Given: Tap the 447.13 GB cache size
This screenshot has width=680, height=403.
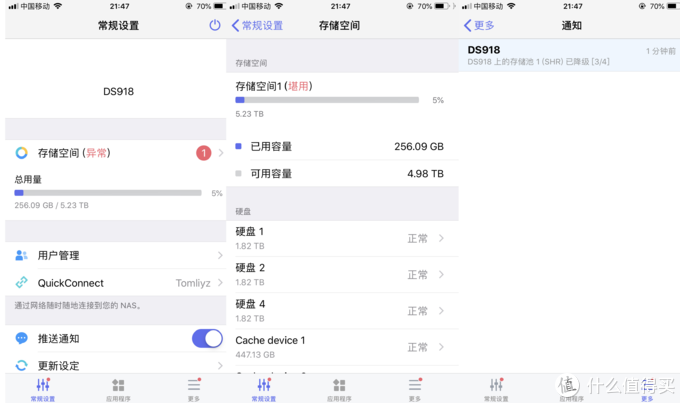Looking at the screenshot, I should point(255,355).
